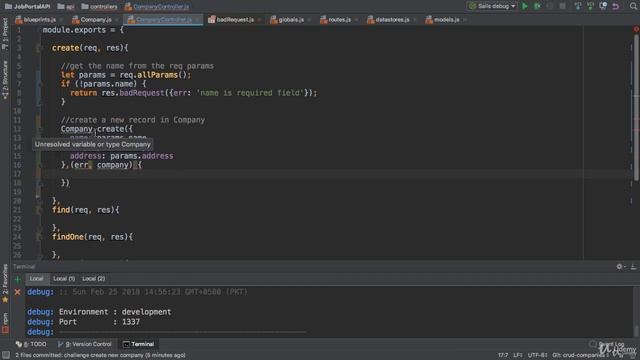Open Git branch crud-companies widget

click(x=580, y=355)
